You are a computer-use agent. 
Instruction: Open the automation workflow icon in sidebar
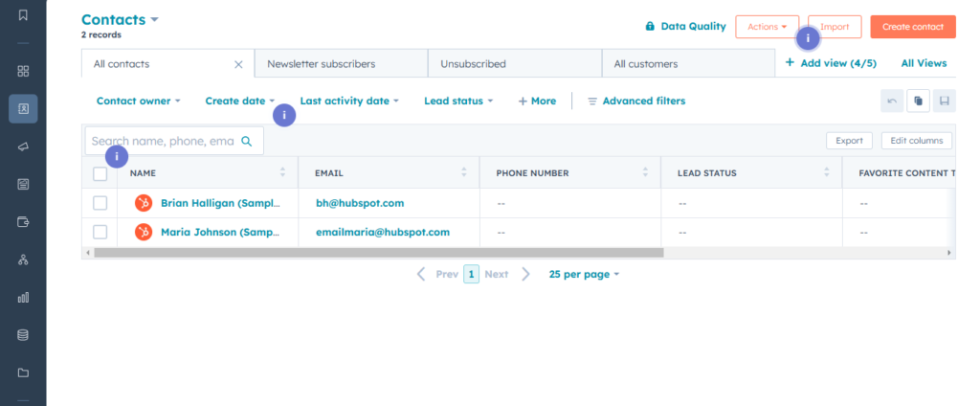(23, 259)
